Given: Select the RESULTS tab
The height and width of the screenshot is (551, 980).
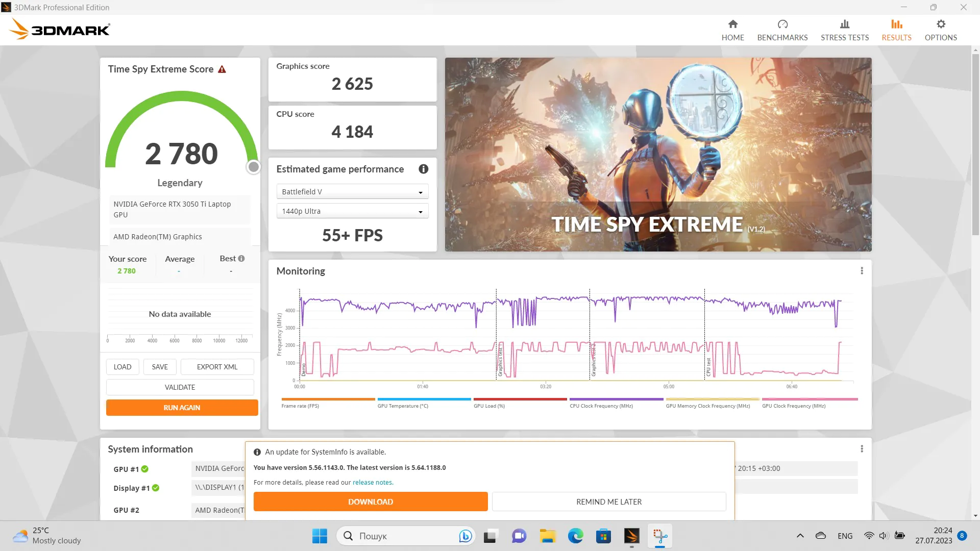Looking at the screenshot, I should (x=896, y=30).
